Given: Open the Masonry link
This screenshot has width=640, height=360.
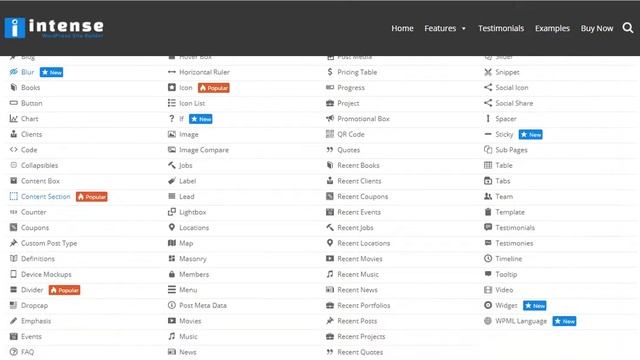Looking at the screenshot, I should (193, 259).
